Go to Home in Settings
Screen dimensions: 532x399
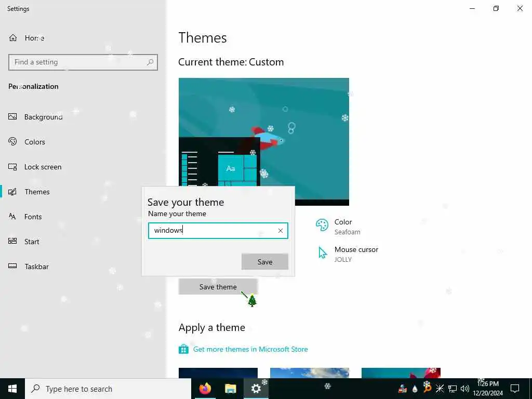click(x=34, y=38)
